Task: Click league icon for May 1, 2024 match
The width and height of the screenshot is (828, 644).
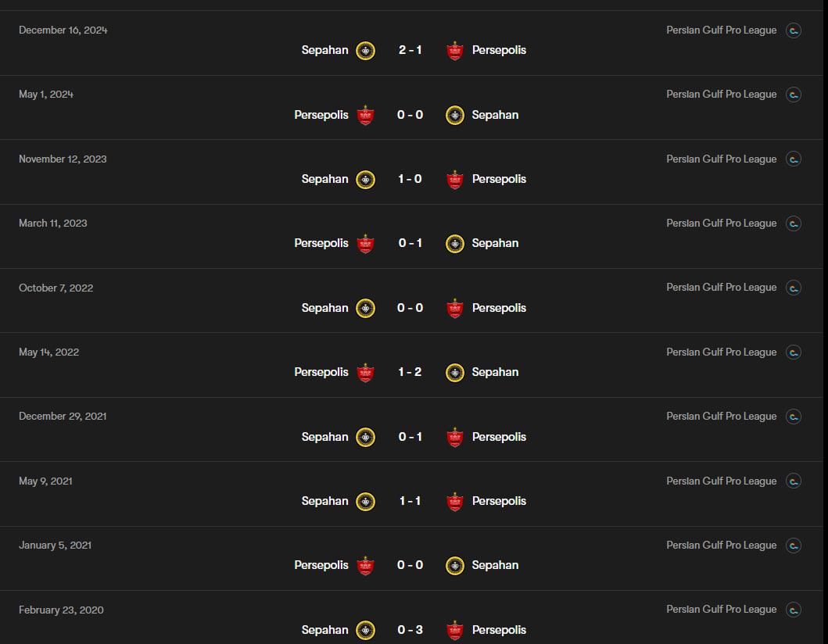Action: pos(793,95)
